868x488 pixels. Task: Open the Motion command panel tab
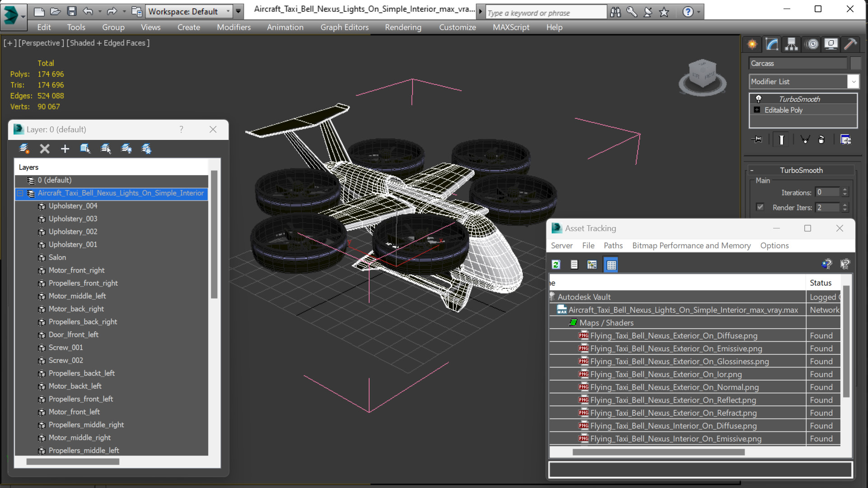click(x=812, y=44)
